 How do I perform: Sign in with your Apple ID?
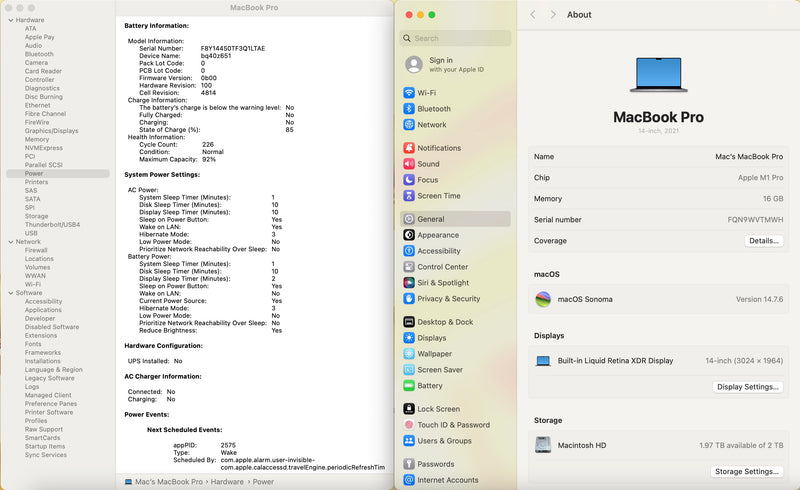455,64
